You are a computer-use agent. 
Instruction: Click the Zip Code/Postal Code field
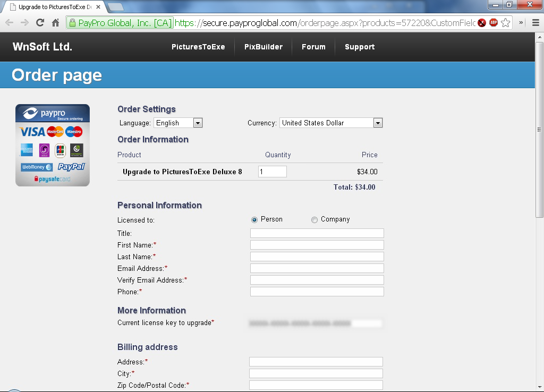click(x=316, y=385)
